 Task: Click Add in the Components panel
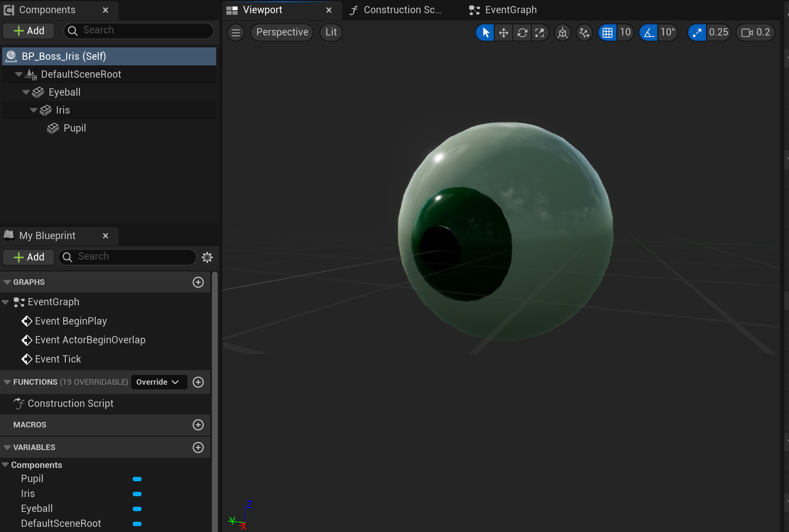tap(29, 31)
